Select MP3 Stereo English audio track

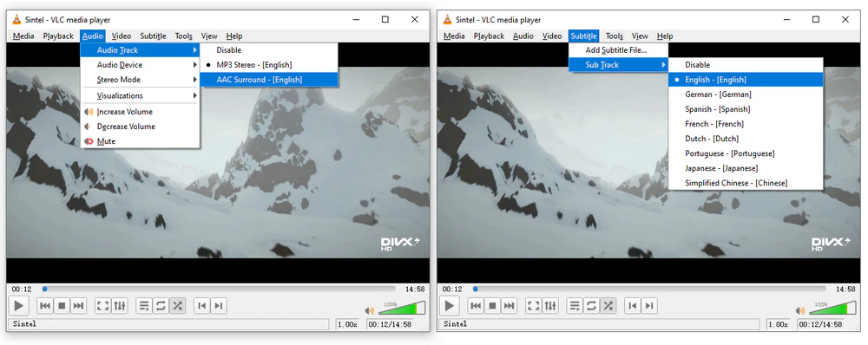coord(268,65)
